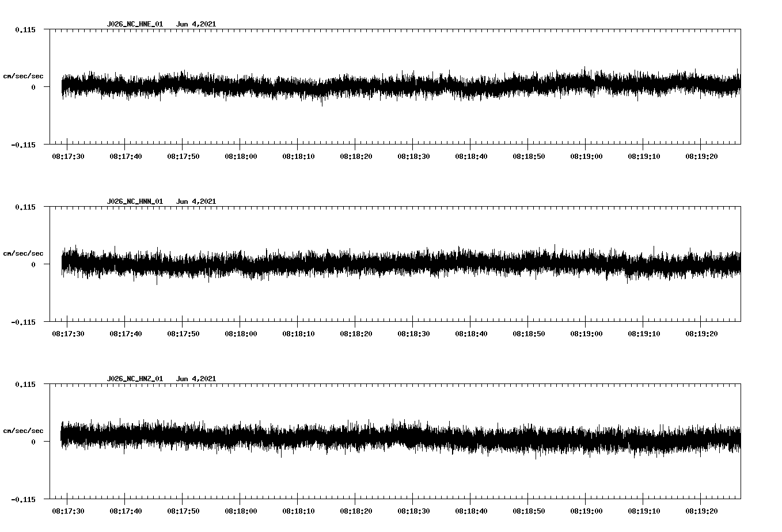Click 08:19:10 time label on HNZ axis

(644, 511)
